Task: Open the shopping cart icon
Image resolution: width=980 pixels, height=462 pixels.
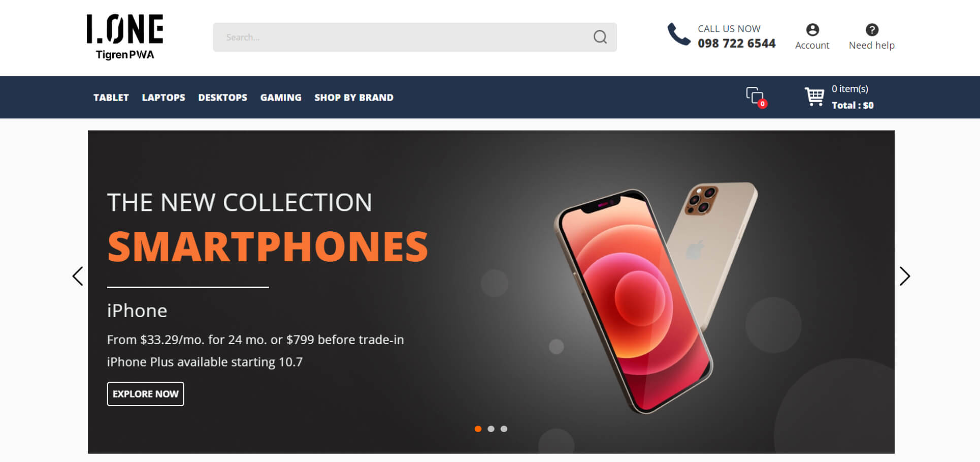Action: click(x=814, y=97)
